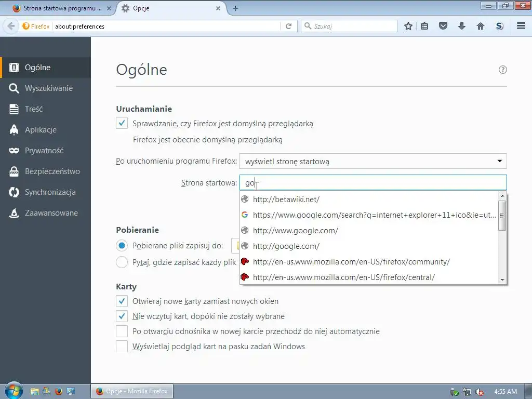Open the file explorer taskbar icon
532x399 pixels.
click(x=34, y=392)
